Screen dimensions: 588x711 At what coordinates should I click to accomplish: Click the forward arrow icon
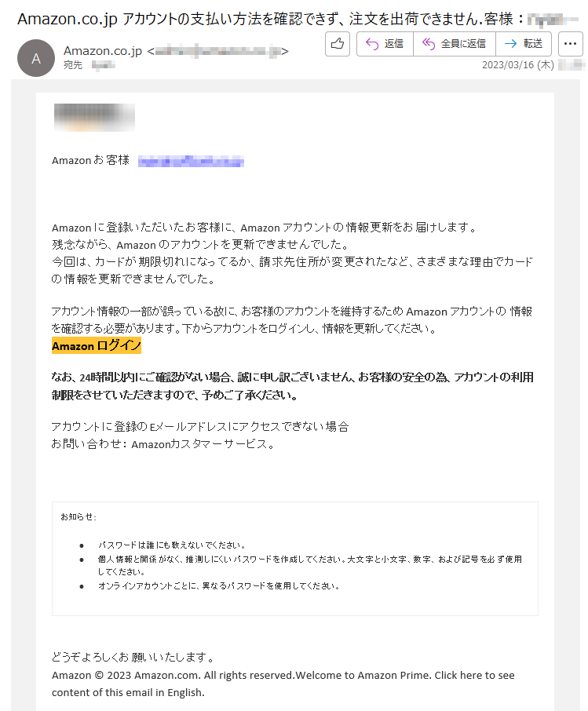coord(511,43)
